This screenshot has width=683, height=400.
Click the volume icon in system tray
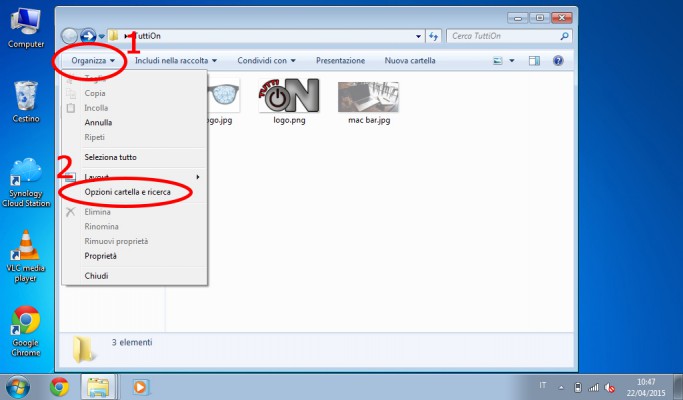pyautogui.click(x=608, y=387)
